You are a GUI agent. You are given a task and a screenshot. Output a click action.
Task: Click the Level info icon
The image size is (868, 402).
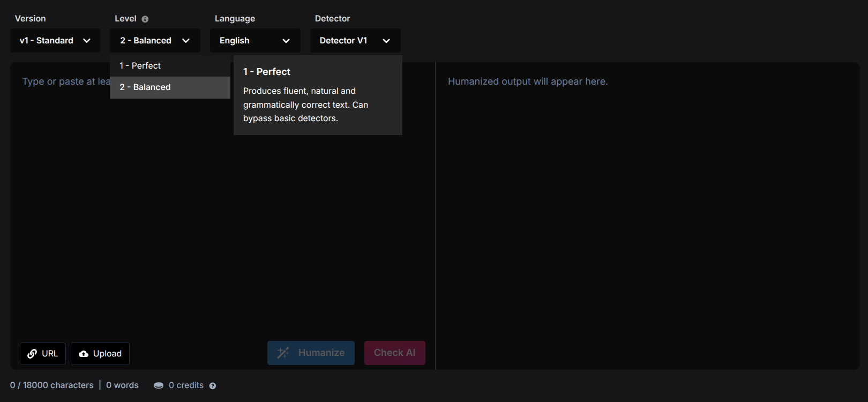tap(145, 19)
